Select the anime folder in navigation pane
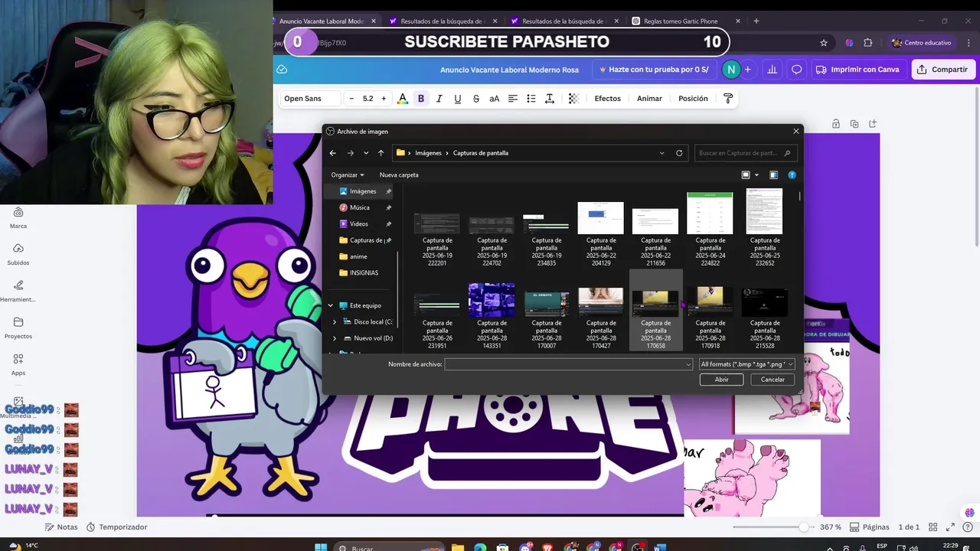Screen dimensions: 980x551 point(358,256)
